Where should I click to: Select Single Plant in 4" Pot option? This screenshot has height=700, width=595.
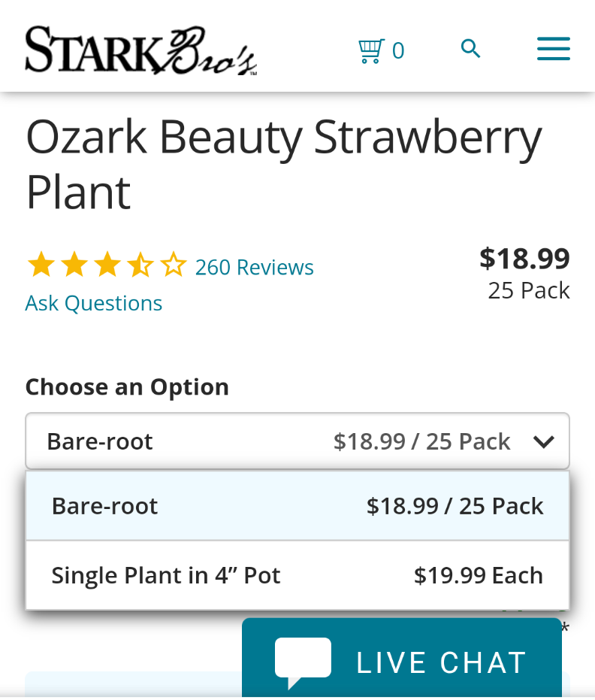(x=297, y=575)
